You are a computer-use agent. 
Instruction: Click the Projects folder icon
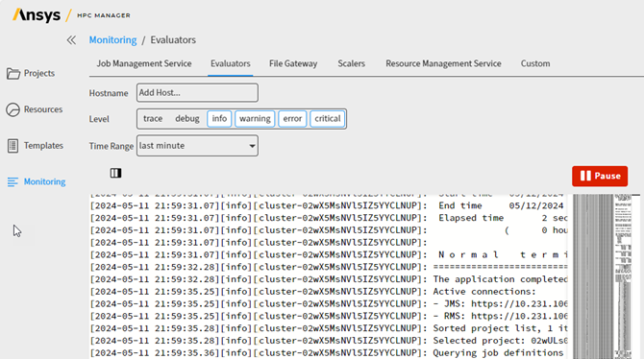pyautogui.click(x=13, y=74)
